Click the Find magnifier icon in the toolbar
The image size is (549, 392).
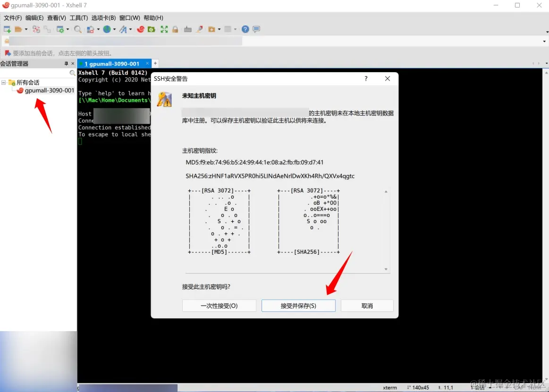tap(78, 29)
